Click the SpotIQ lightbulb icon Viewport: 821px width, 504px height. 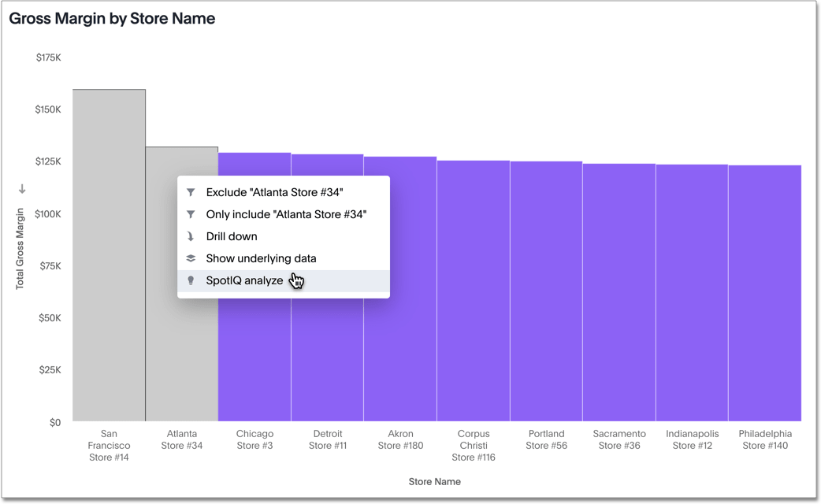coord(191,280)
